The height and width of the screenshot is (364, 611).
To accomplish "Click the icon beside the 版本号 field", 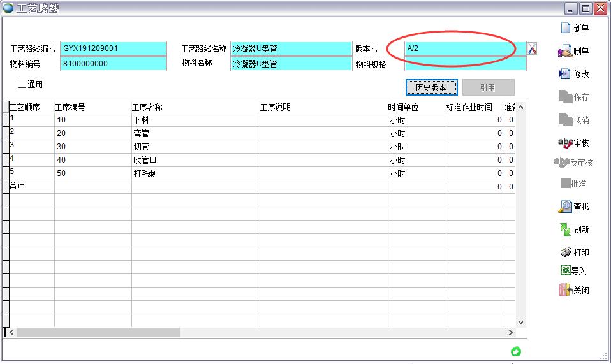I will [x=532, y=48].
